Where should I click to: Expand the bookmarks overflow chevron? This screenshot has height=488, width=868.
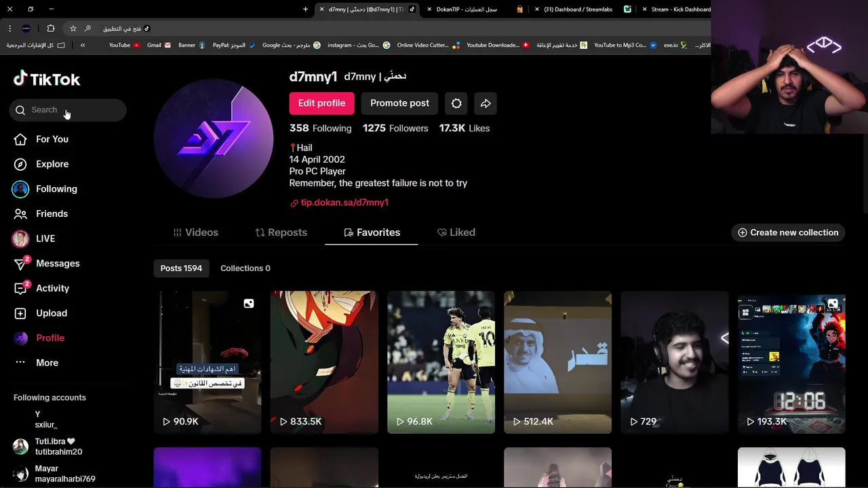coord(83,45)
